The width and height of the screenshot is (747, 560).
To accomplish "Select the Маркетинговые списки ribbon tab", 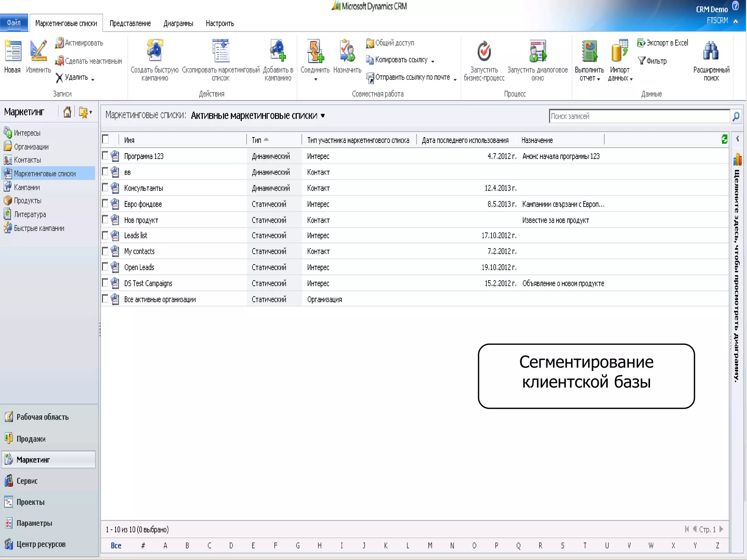I will pyautogui.click(x=66, y=23).
